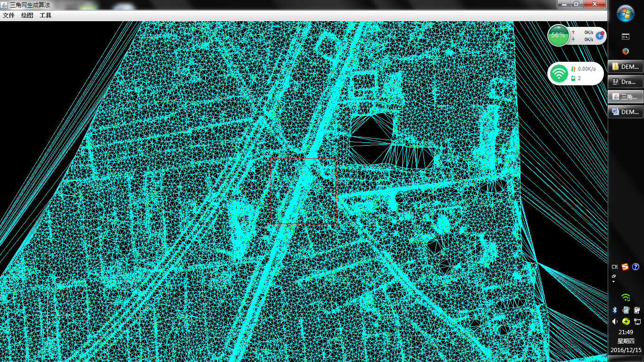Image resolution: width=644 pixels, height=362 pixels.
Task: Click the CH input language indicator
Action: (x=615, y=267)
